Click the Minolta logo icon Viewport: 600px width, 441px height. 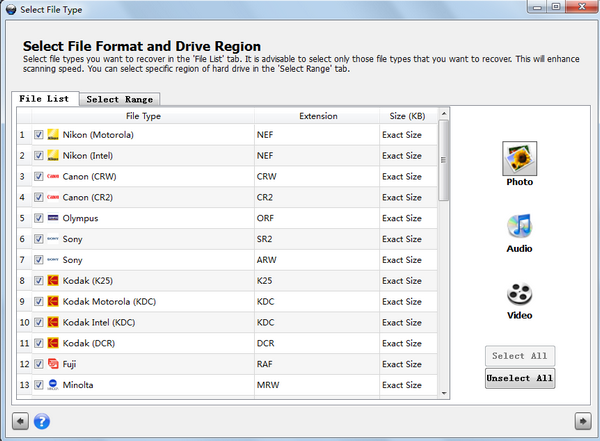pyautogui.click(x=53, y=385)
